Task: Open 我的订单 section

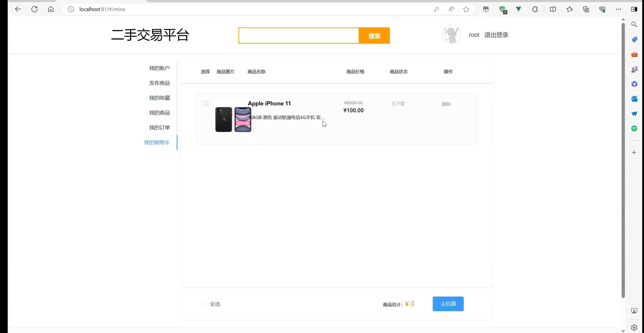Action: 159,128
